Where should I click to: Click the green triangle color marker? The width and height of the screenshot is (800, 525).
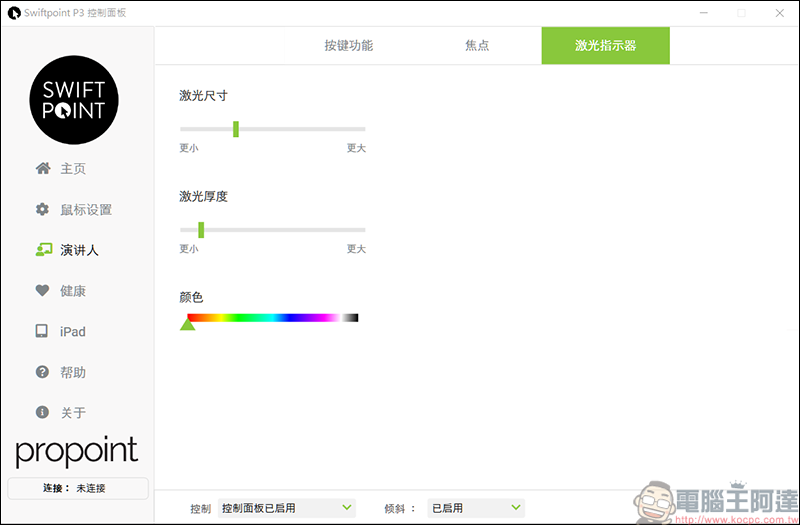pyautogui.click(x=188, y=324)
